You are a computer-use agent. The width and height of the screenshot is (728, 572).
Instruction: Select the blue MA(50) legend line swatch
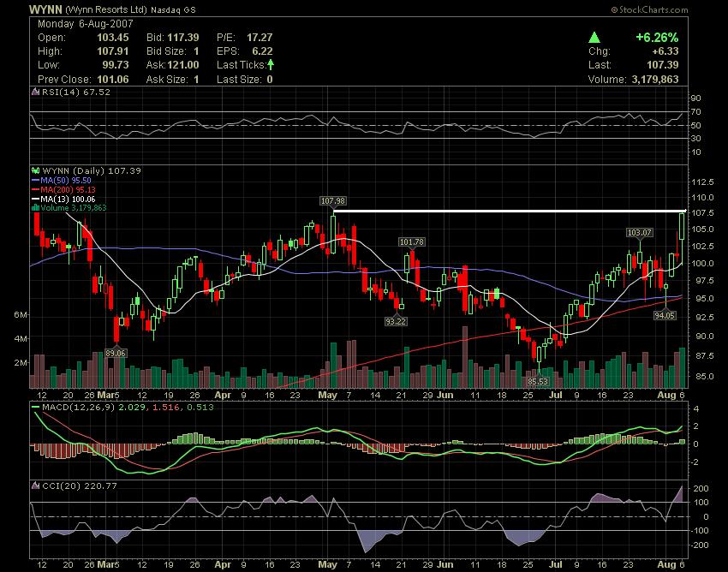(35, 180)
